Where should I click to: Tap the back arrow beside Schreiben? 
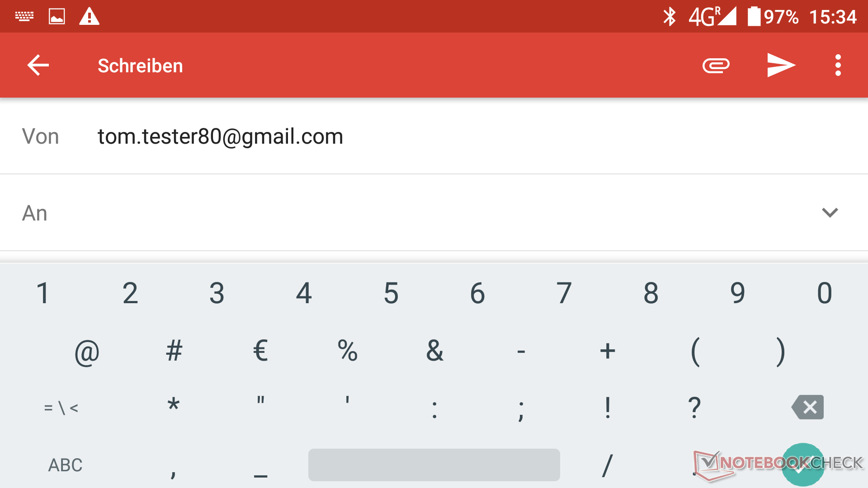(38, 66)
